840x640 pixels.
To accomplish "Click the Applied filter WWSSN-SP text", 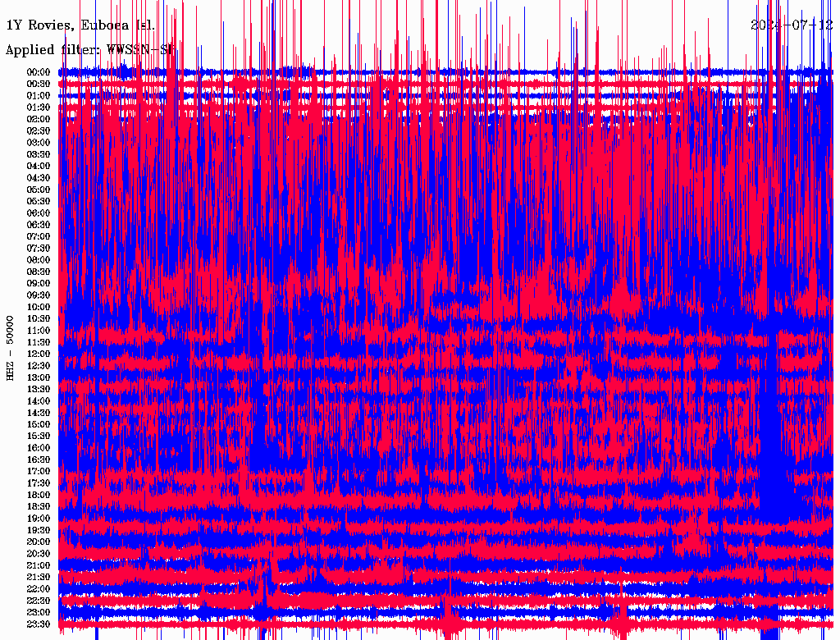I will tap(89, 50).
